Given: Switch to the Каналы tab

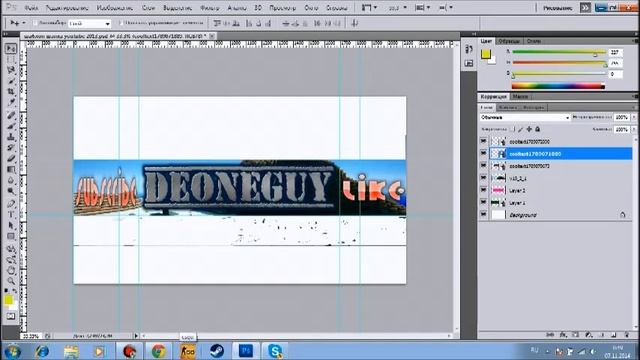Looking at the screenshot, I should coord(508,107).
